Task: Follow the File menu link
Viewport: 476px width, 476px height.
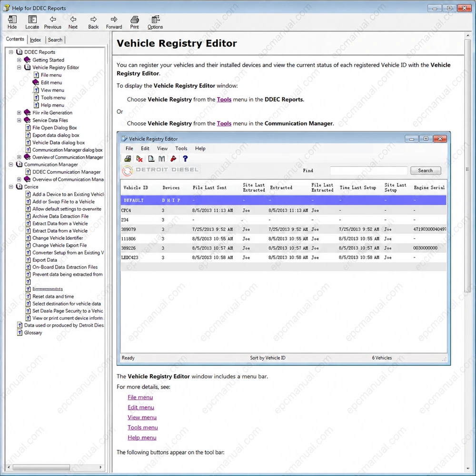Action: (140, 397)
